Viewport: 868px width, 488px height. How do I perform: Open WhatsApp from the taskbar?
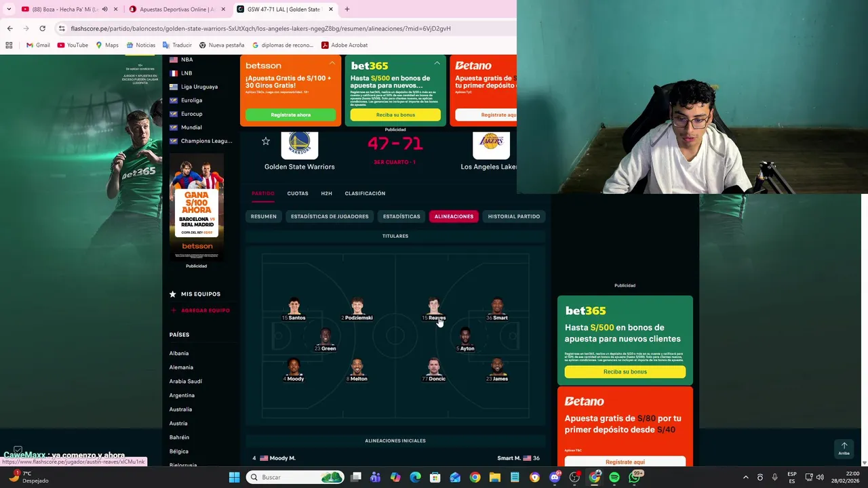[x=634, y=477]
